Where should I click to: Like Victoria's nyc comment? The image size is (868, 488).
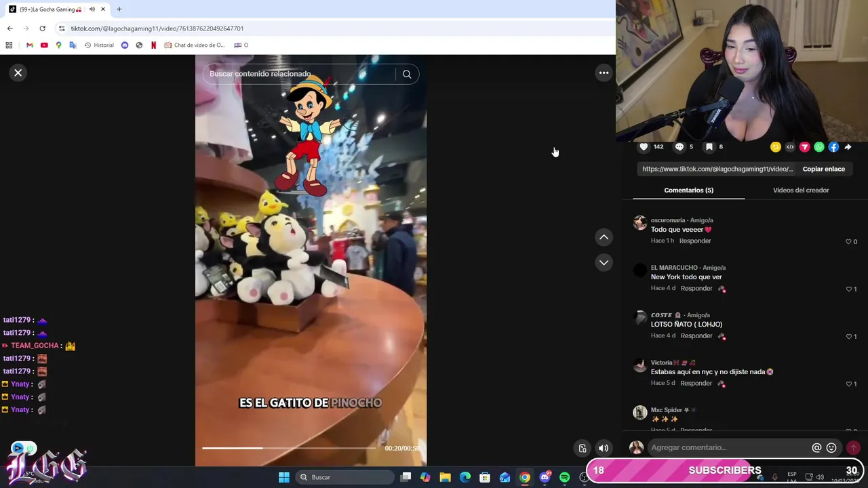(x=848, y=384)
